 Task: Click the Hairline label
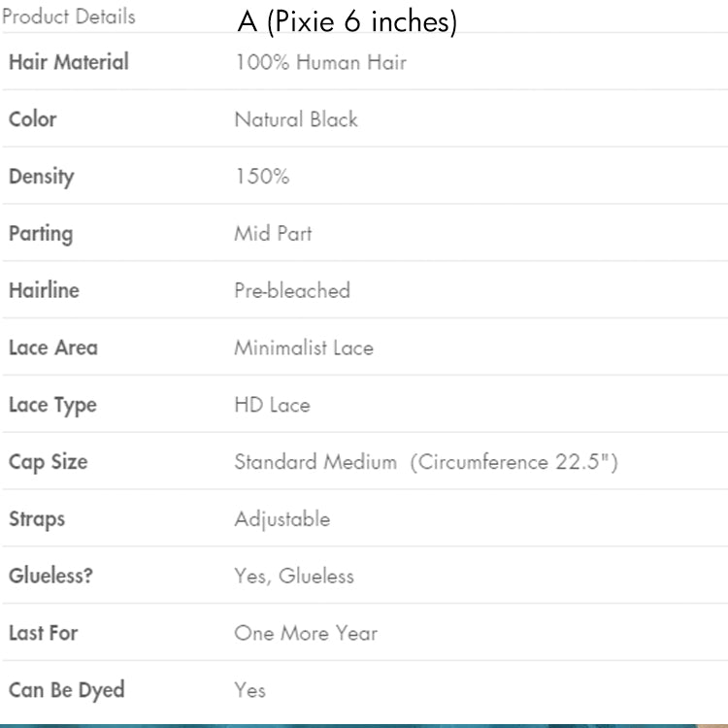(44, 290)
